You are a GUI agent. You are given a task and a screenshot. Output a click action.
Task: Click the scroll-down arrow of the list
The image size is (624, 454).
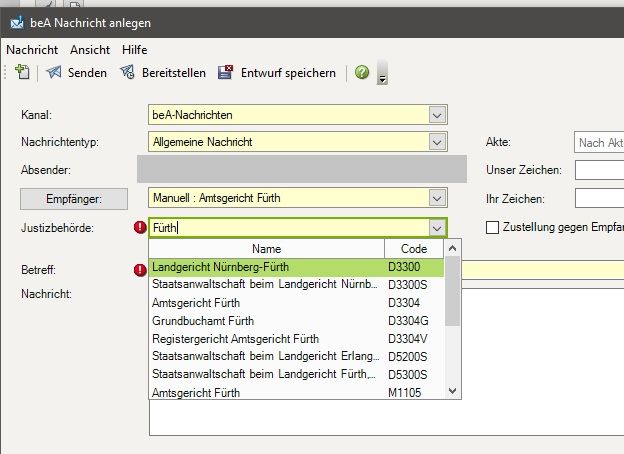click(452, 391)
